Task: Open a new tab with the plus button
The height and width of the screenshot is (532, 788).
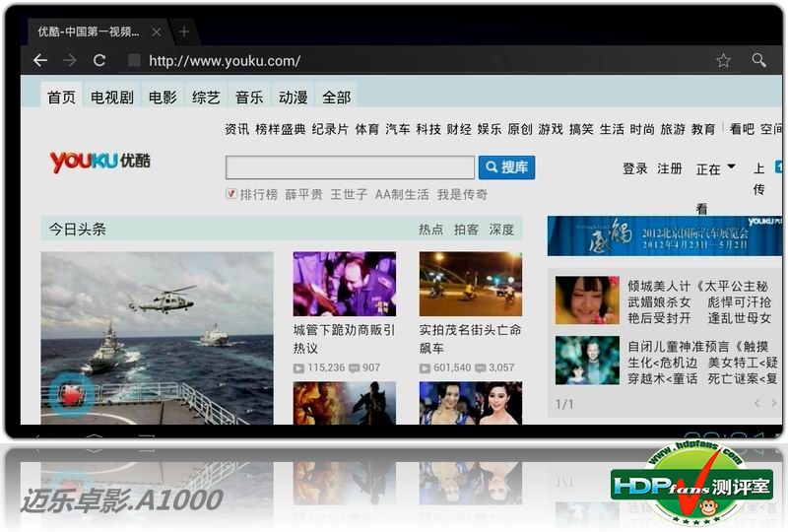Action: (x=184, y=33)
